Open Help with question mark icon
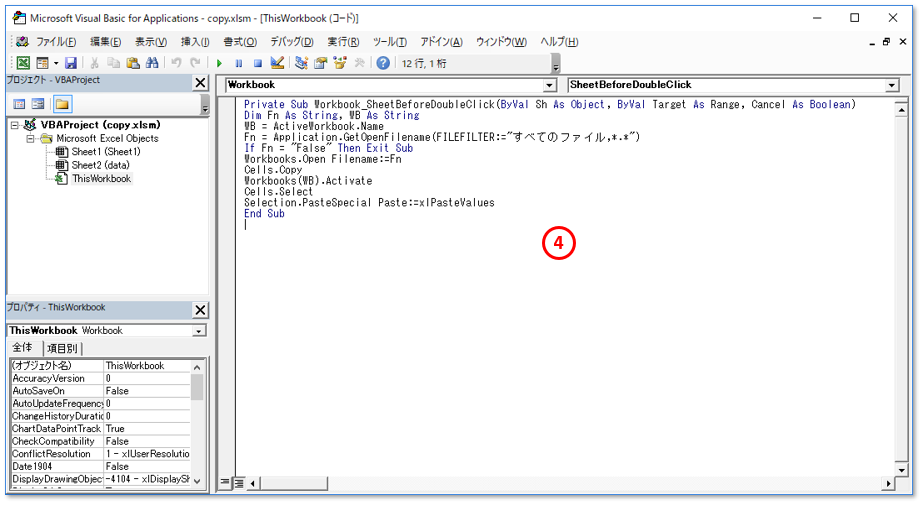This screenshot has width=923, height=505. click(x=383, y=63)
